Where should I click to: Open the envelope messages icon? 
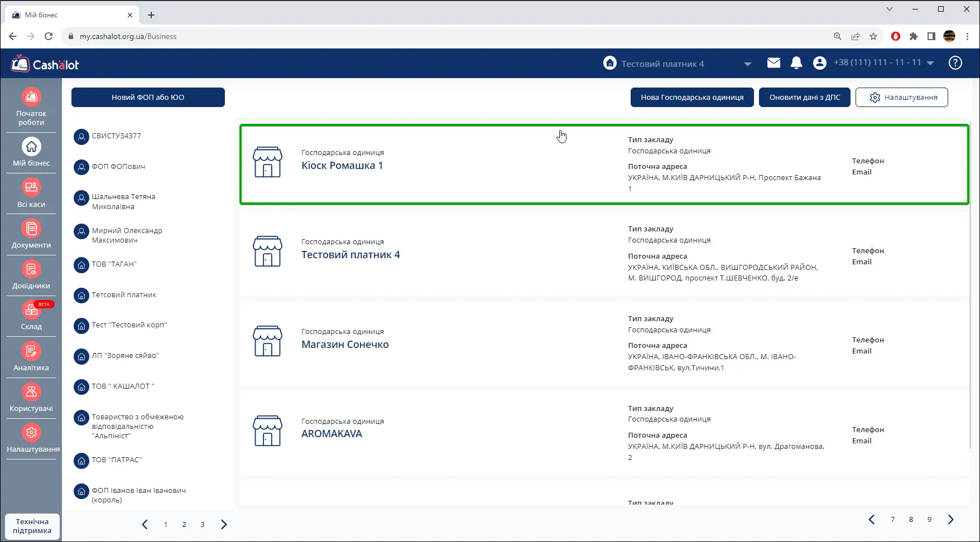click(x=774, y=63)
